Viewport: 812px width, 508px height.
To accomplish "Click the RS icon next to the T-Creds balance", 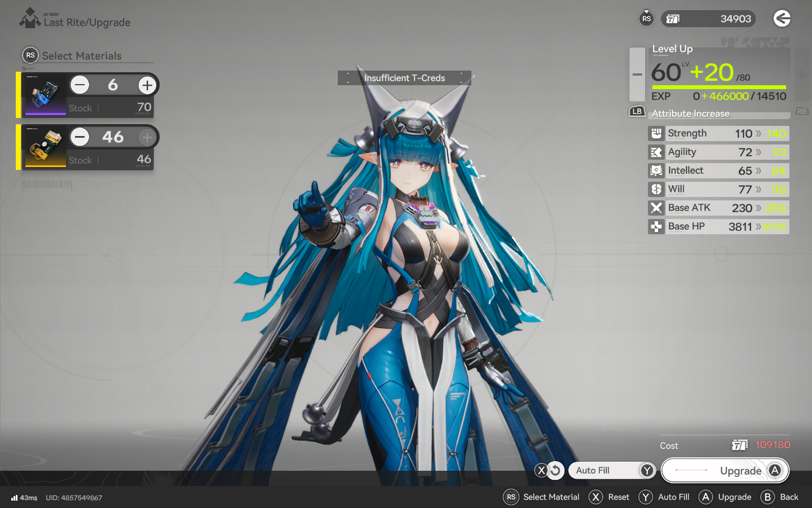I will point(646,19).
